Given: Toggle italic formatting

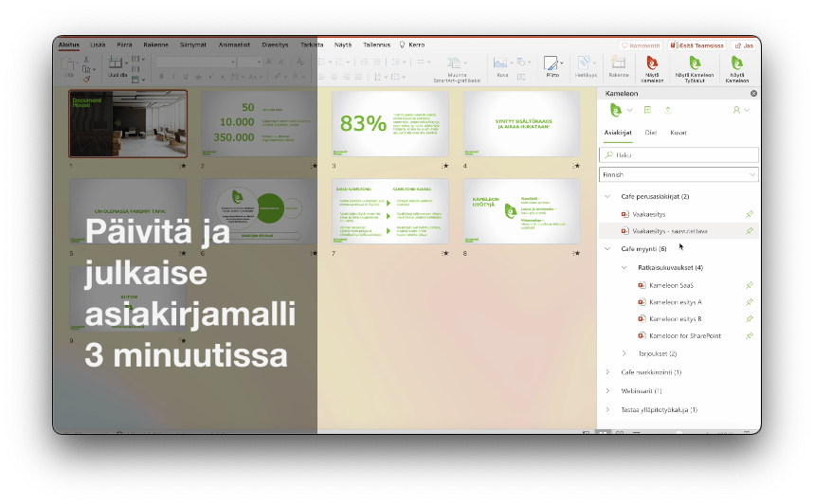Looking at the screenshot, I should [x=173, y=77].
